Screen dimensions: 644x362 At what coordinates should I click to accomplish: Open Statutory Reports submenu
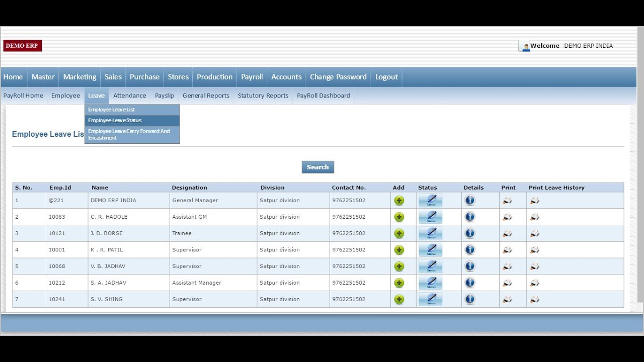coord(263,96)
